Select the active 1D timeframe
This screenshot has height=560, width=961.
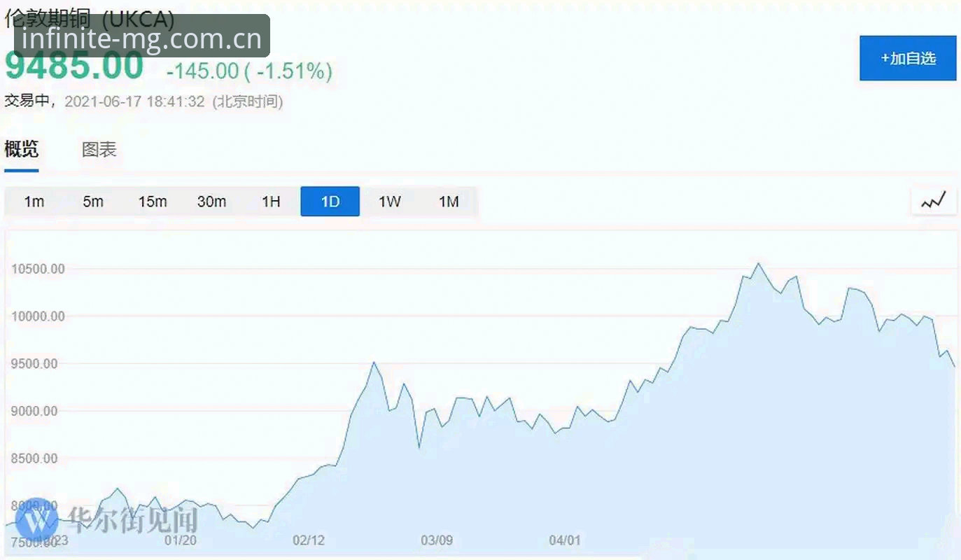(x=330, y=202)
